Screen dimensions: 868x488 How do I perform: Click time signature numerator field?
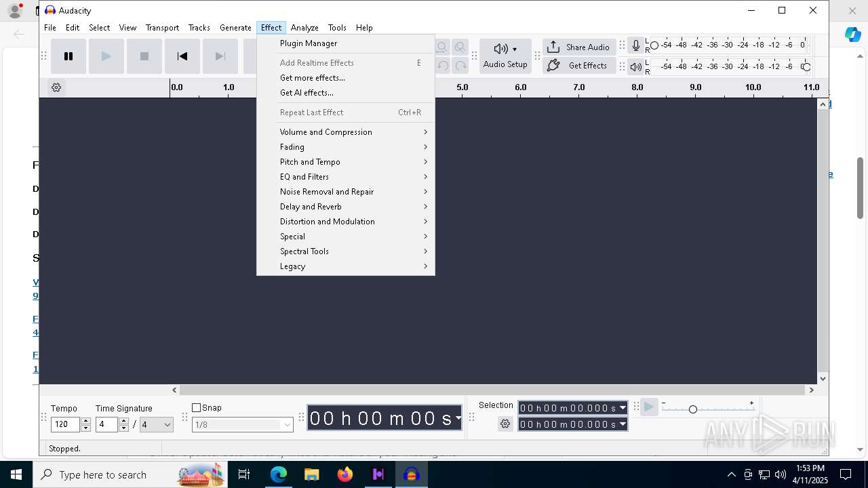[107, 425]
